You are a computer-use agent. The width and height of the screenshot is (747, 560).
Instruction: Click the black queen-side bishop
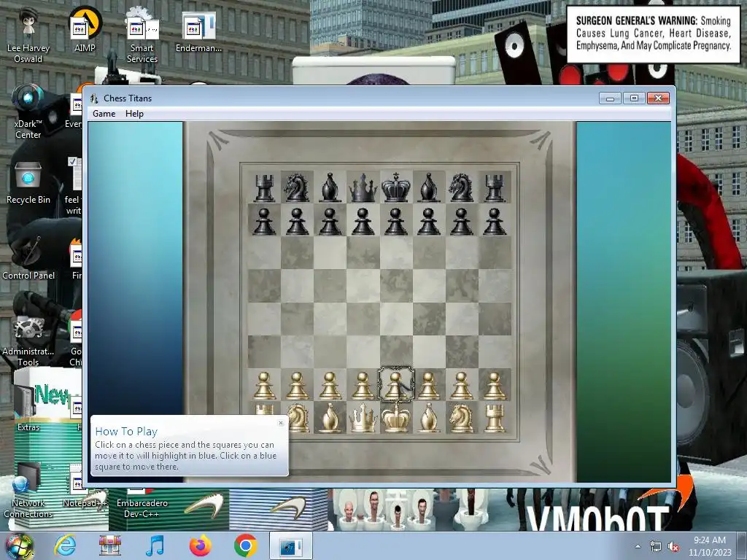coord(330,187)
